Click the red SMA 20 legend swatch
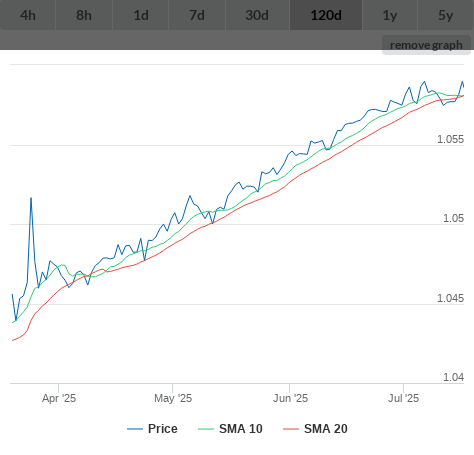Viewport: 474px width, 455px height. pyautogui.click(x=291, y=429)
